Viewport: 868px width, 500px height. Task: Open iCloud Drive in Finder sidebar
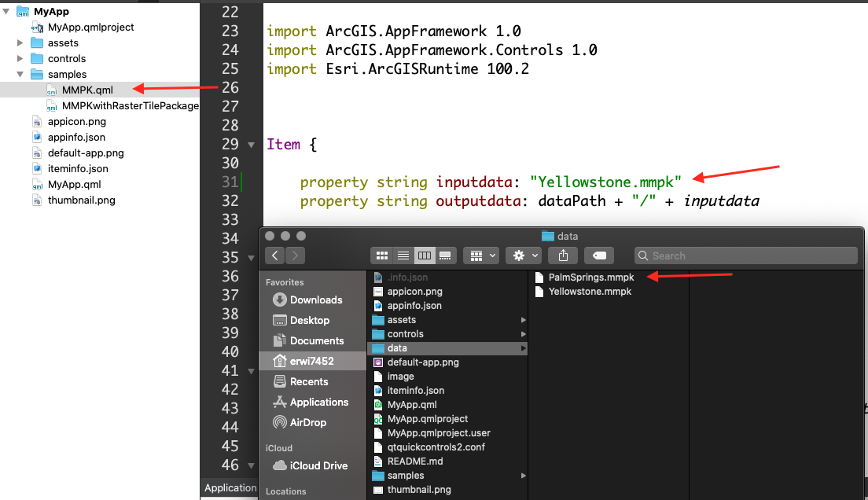310,465
